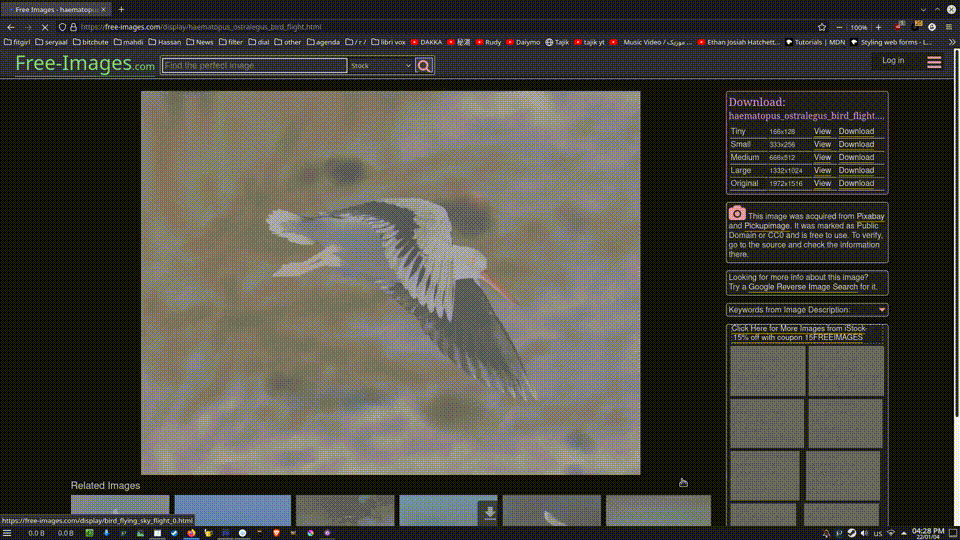Screen dimensions: 960x540
Task: View the Small size image
Action: coord(822,144)
